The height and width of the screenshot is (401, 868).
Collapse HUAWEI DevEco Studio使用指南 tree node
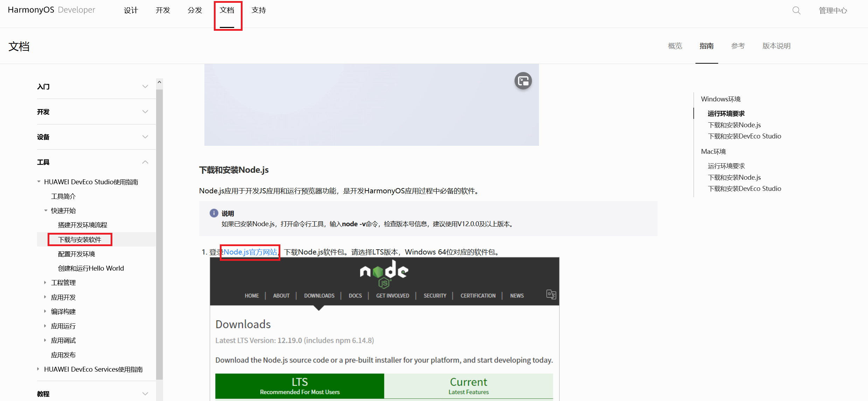coord(38,181)
